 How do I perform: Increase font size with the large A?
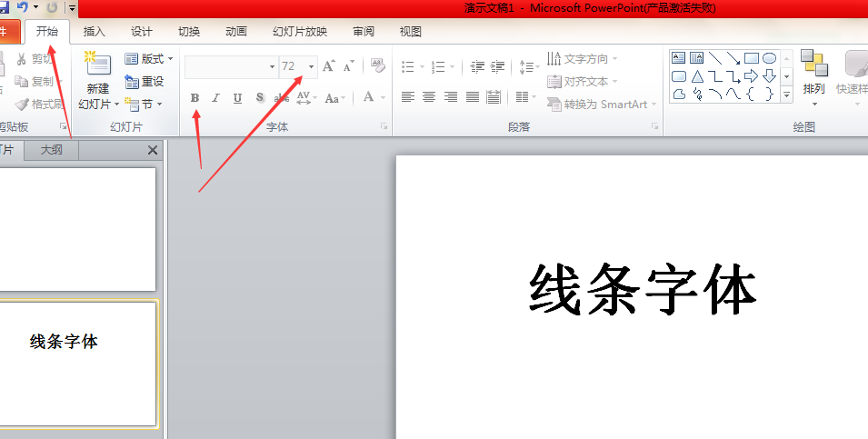[328, 66]
